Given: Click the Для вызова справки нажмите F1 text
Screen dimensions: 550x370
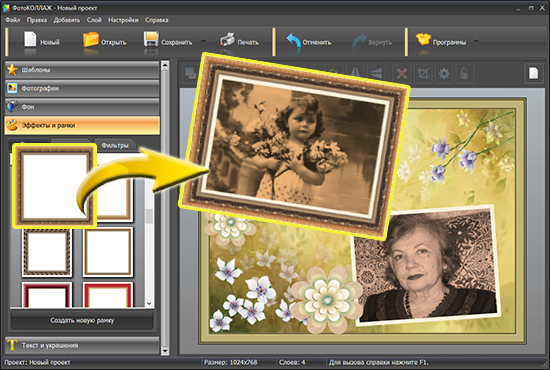Looking at the screenshot, I should pos(378,362).
